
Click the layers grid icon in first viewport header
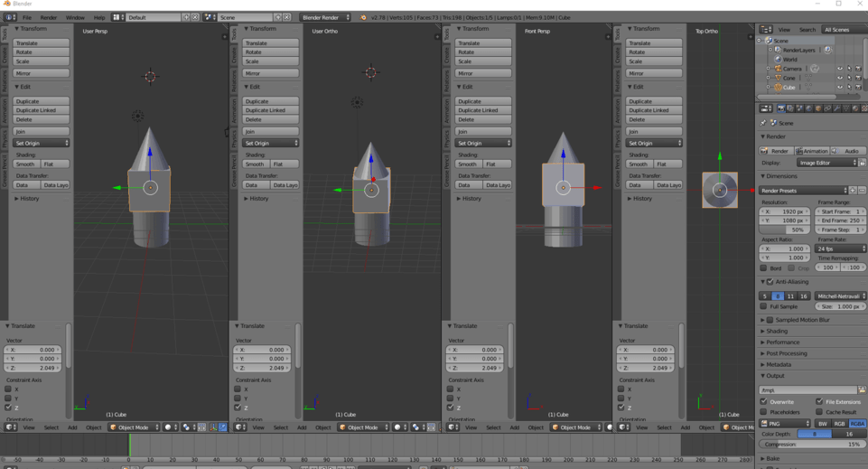click(x=202, y=427)
